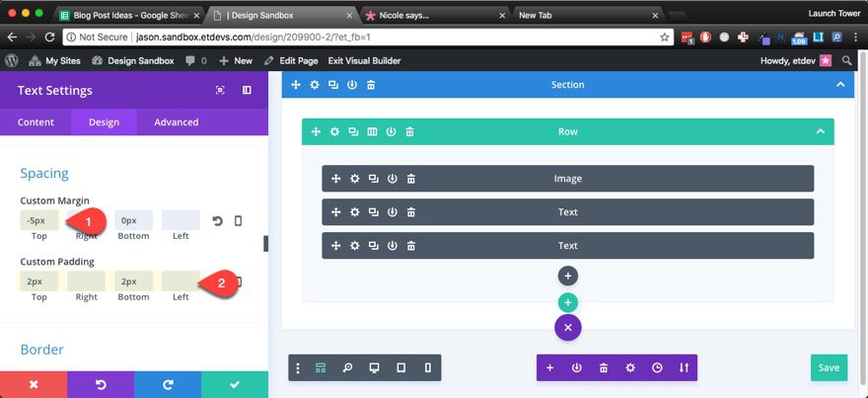Viewport: 868px width, 398px height.
Task: Change Row column structure icon
Action: pyautogui.click(x=372, y=132)
